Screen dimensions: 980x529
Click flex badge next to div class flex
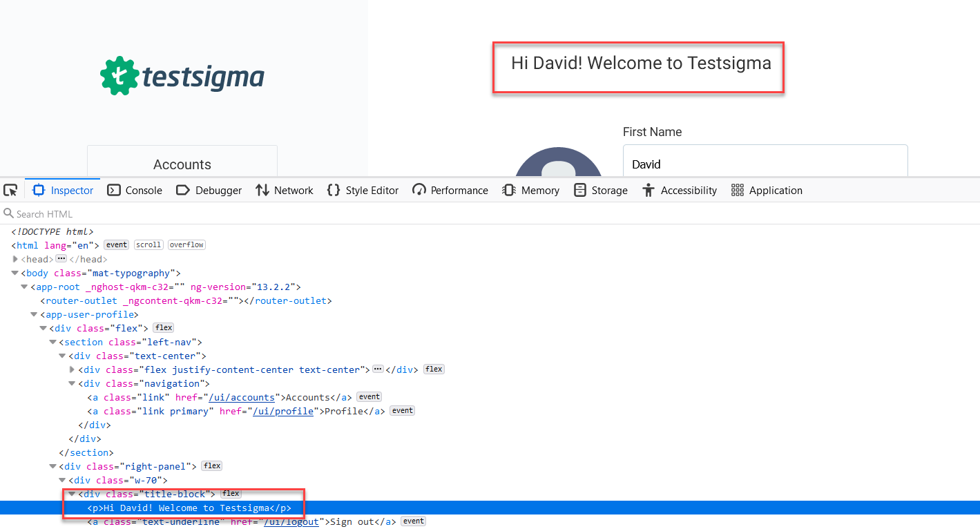tap(163, 328)
